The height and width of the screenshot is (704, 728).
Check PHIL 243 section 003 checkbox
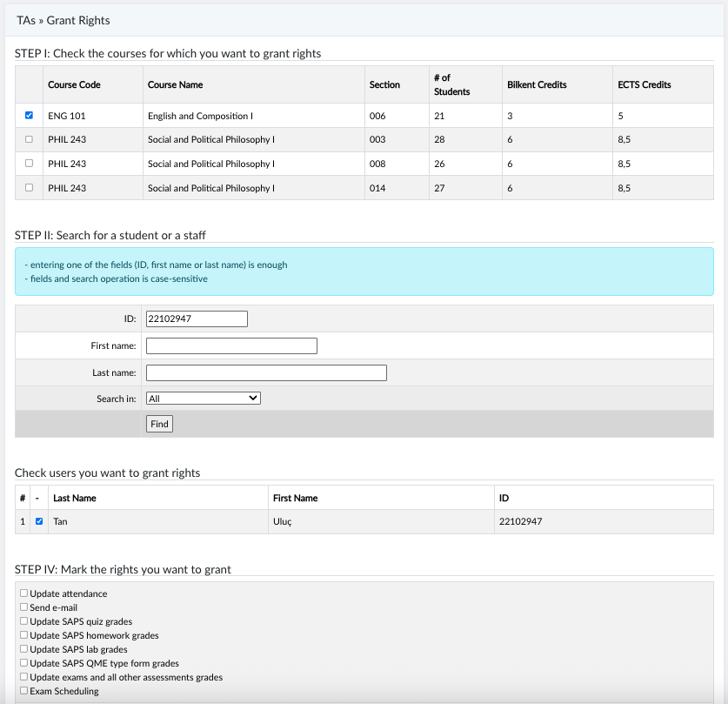click(29, 139)
